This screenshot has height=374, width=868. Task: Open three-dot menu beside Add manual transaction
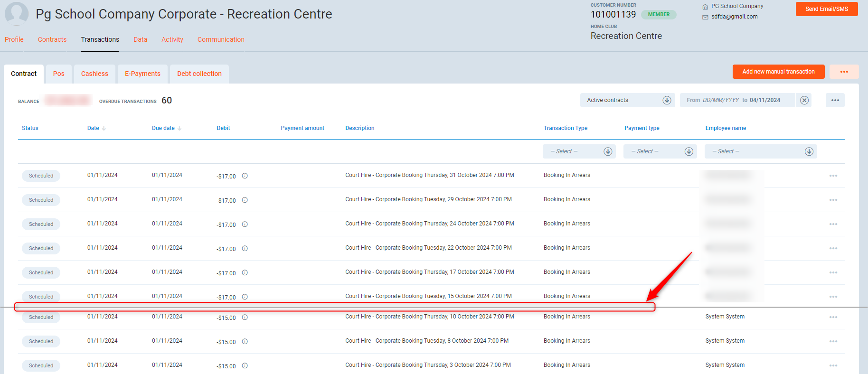click(844, 72)
